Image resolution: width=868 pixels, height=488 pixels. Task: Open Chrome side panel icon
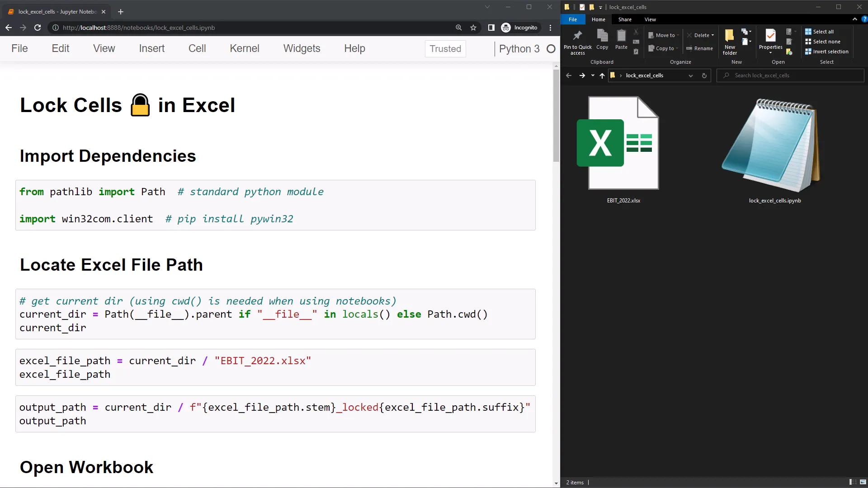(x=491, y=28)
